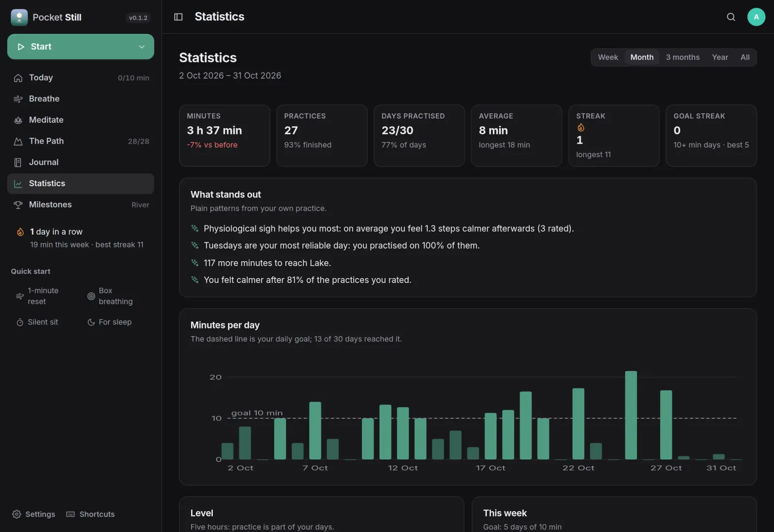
Task: Click '-7% vs before' text
Action: point(212,145)
